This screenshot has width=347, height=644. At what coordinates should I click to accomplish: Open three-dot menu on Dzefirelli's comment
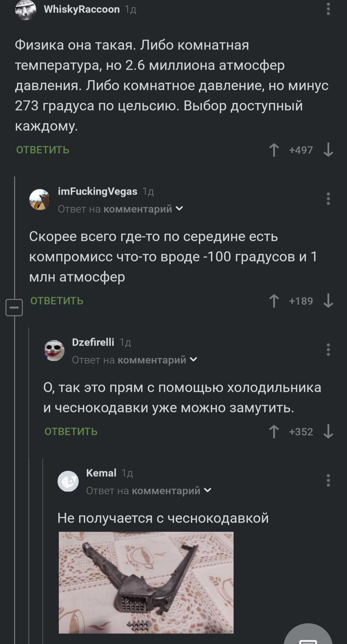[328, 349]
